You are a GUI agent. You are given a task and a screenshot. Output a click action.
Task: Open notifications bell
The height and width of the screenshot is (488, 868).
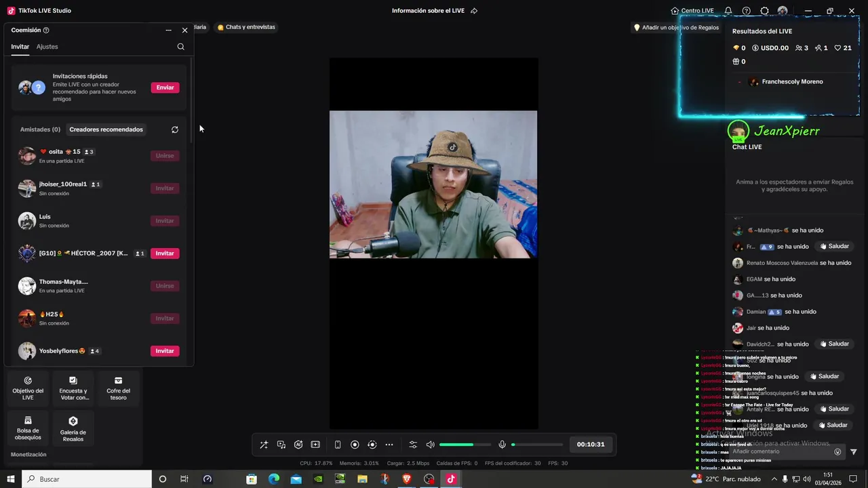(728, 11)
